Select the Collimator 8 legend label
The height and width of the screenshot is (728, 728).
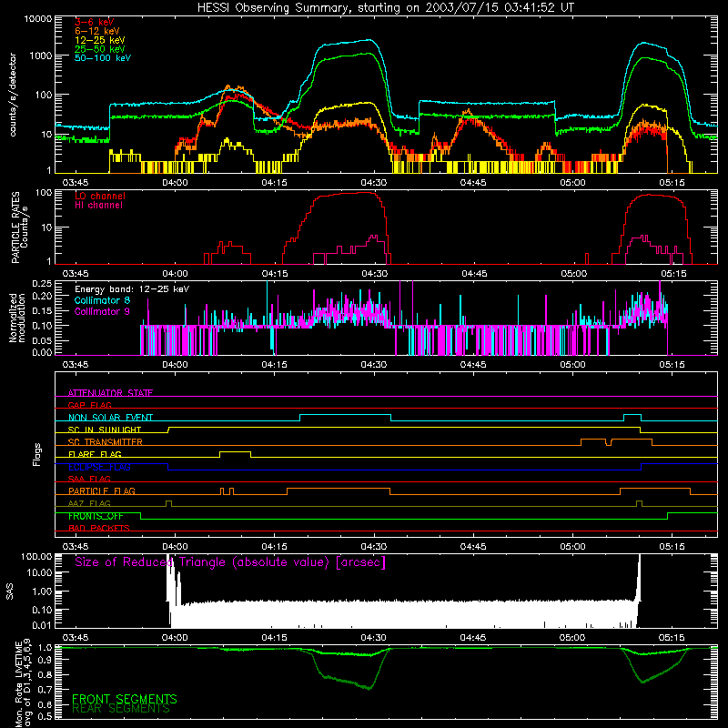[x=102, y=300]
